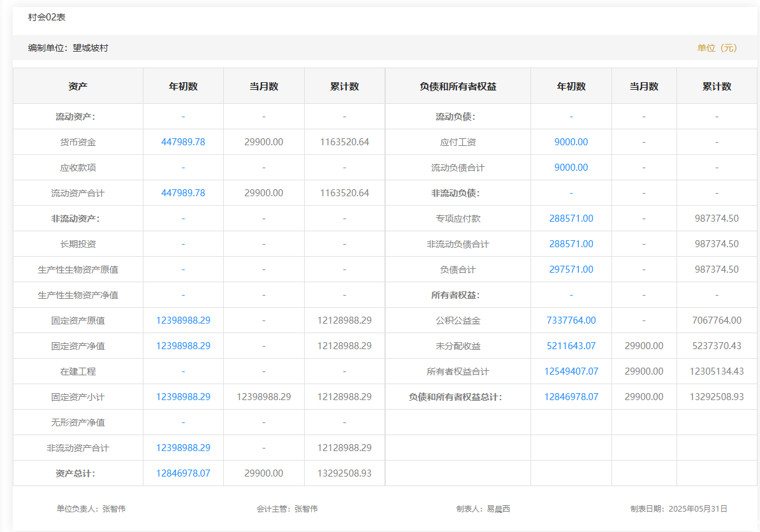Open 专项应付款 年初数 link 288571.00
The height and width of the screenshot is (532, 760).
pos(571,219)
